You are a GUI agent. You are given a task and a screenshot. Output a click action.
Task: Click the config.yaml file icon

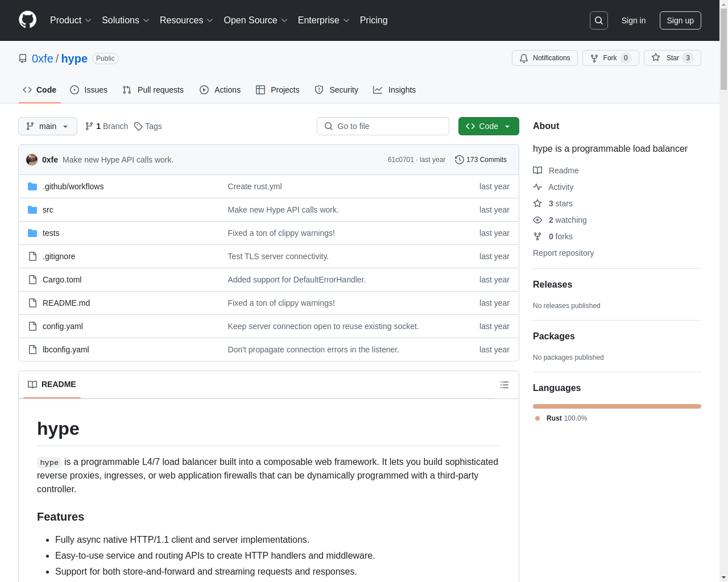[32, 326]
